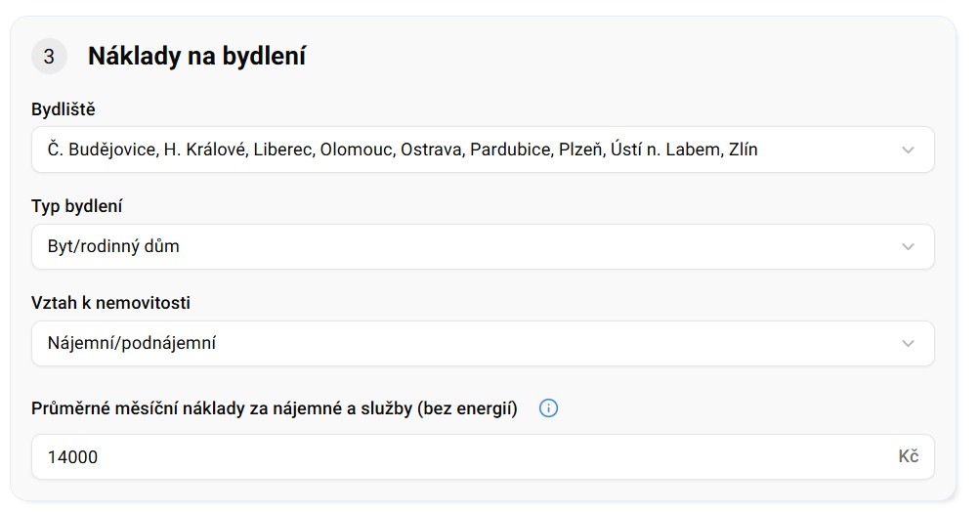Expand the Vztah k nemovitosti chevron
The height and width of the screenshot is (513, 980).
908,344
